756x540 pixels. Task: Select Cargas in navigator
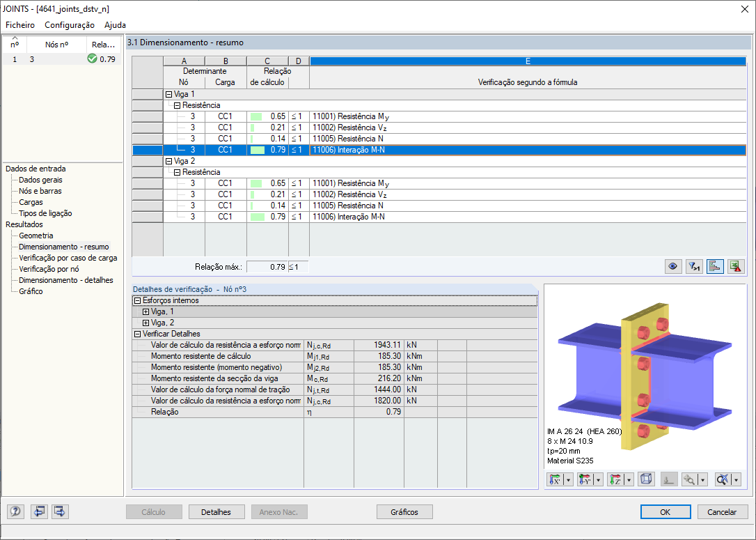(31, 202)
